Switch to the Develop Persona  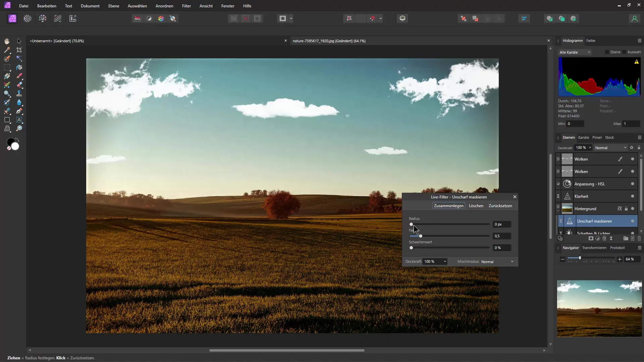click(x=43, y=18)
